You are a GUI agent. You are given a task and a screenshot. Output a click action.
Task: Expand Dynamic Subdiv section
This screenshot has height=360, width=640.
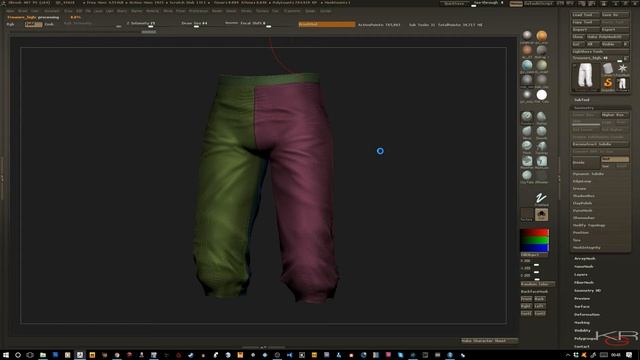[588, 173]
